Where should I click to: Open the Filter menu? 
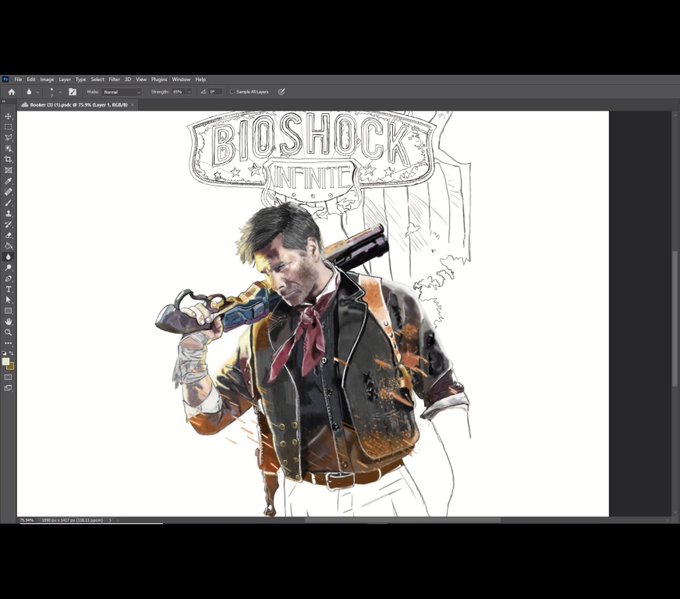click(x=114, y=79)
